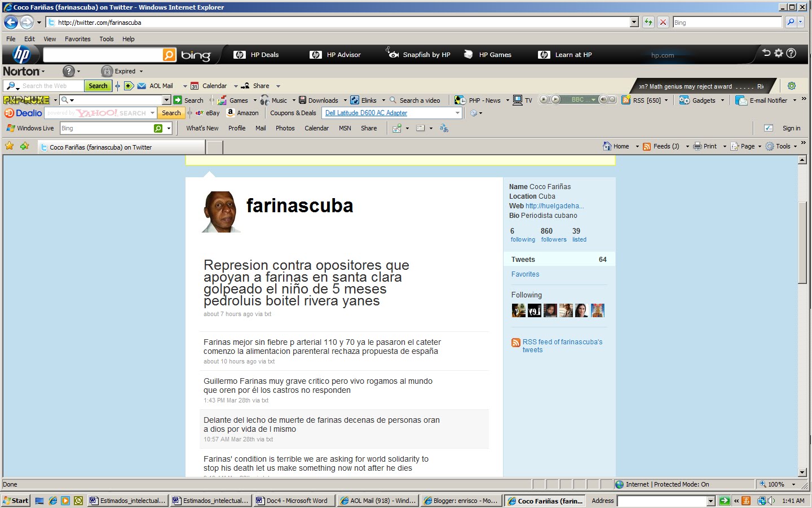Click the RSS feed orange icon on the profile
Viewport: 812px width, 508px height.
coord(516,343)
